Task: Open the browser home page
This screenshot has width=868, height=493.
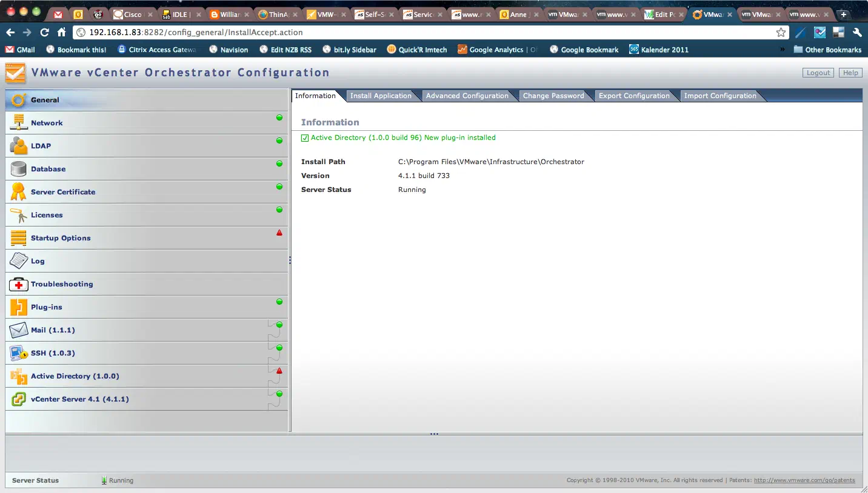Action: [x=61, y=33]
